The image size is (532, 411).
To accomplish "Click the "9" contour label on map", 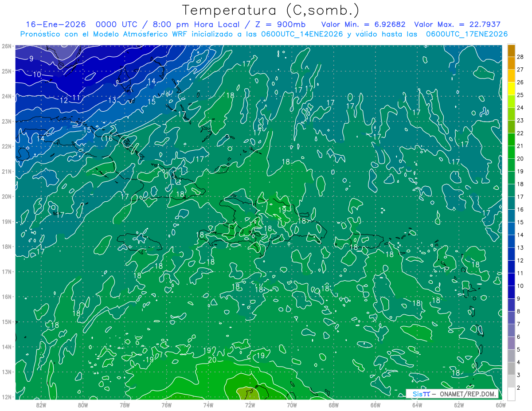I will (31, 59).
